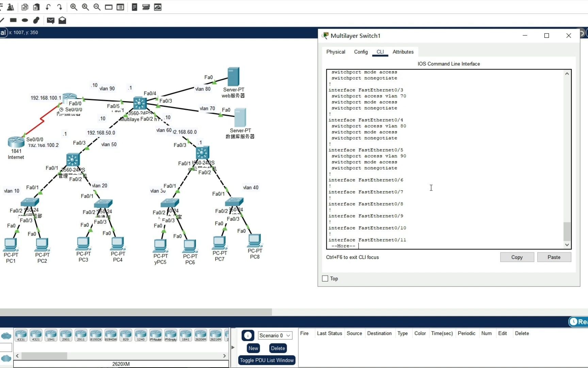Screen dimensions: 588x368
Task: Switch to the Attributes tab
Action: [403, 52]
